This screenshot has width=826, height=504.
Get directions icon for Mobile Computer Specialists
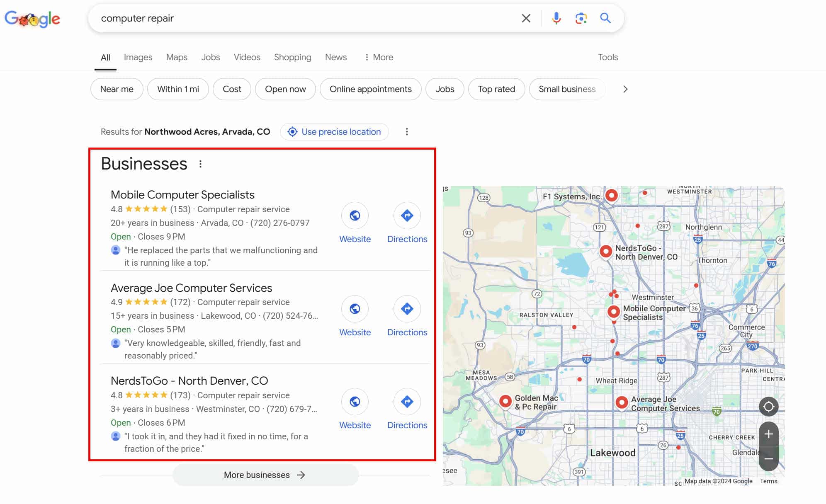click(407, 216)
